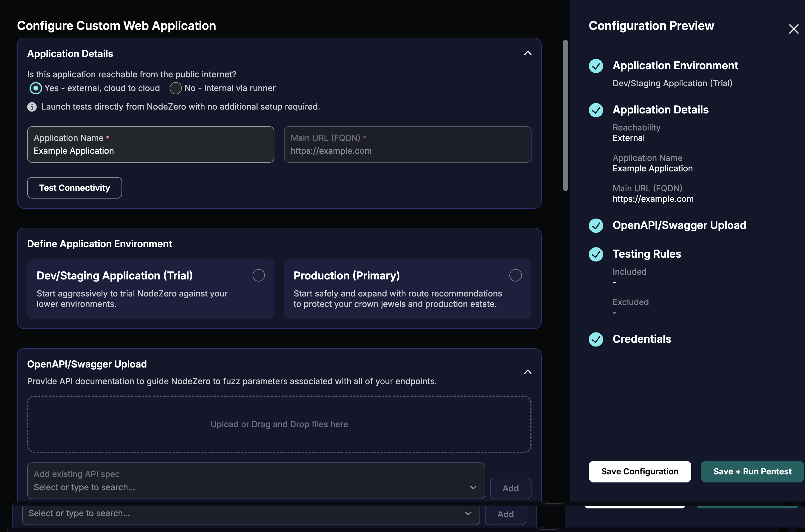Select Yes - external, cloud to cloud

pos(36,88)
